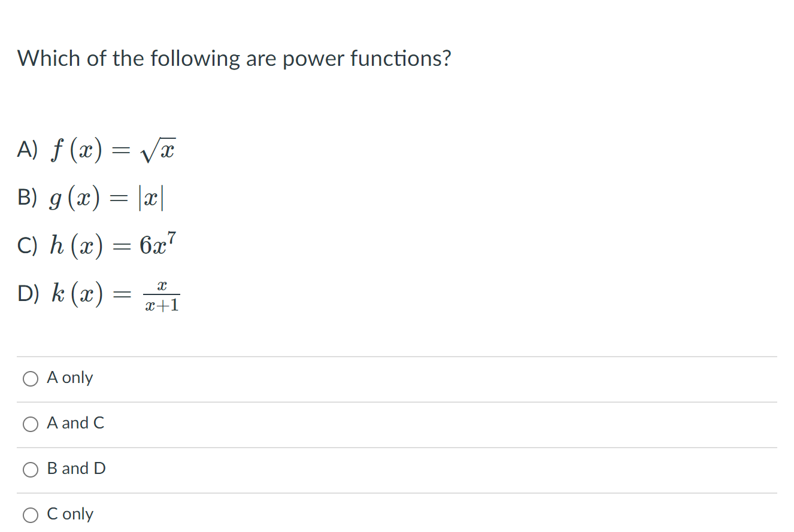Click the question text about power functions
The width and height of the screenshot is (794, 532).
click(x=235, y=58)
